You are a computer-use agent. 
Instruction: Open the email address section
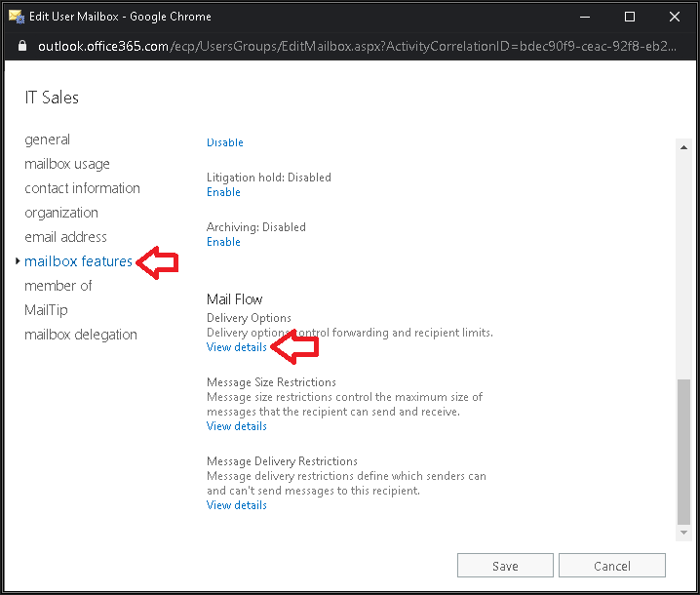(65, 237)
